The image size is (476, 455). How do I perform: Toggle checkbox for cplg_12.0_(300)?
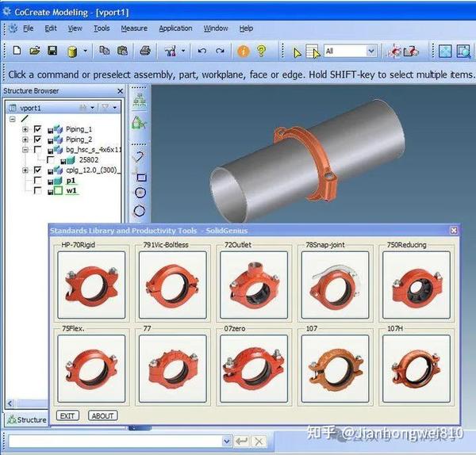(x=37, y=170)
